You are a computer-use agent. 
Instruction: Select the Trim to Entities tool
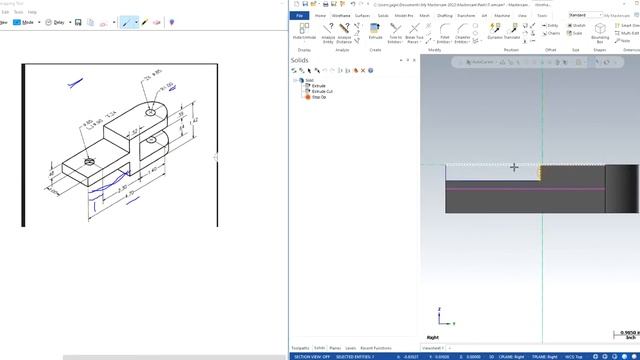coord(395,33)
